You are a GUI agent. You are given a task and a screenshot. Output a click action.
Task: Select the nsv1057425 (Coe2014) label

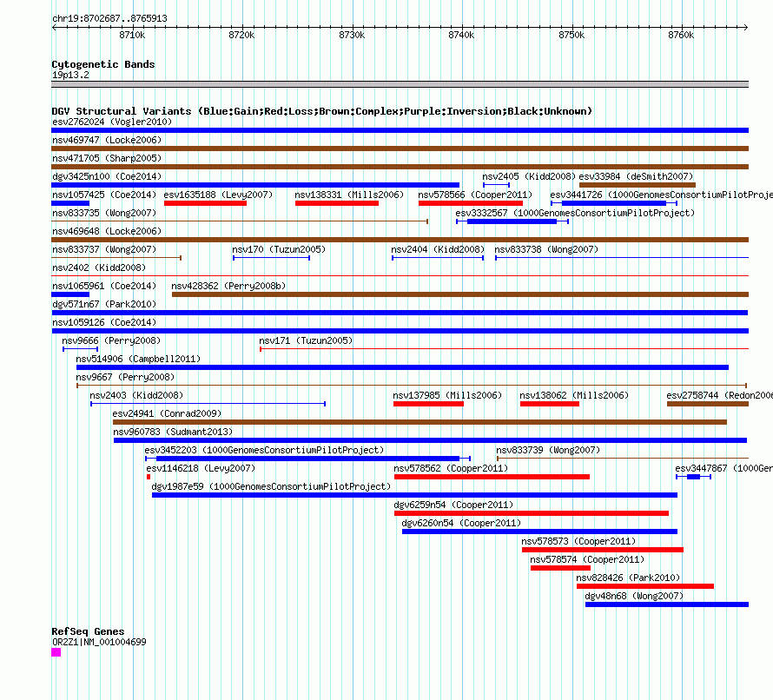[x=104, y=195]
